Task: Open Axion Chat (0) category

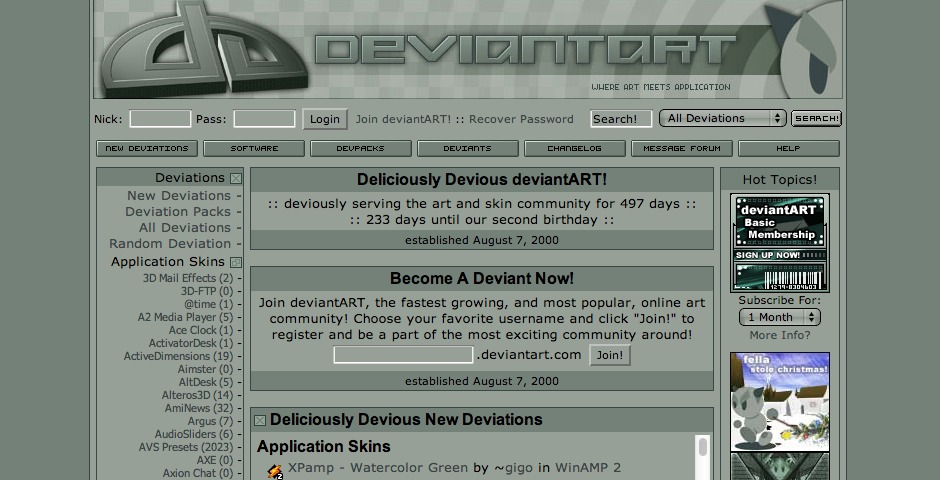Action: 198,473
